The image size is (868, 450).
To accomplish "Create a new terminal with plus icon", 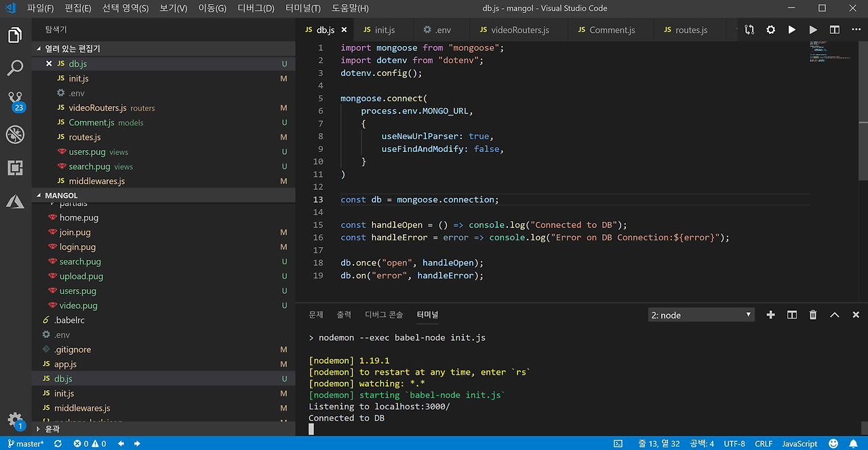I will coord(770,315).
